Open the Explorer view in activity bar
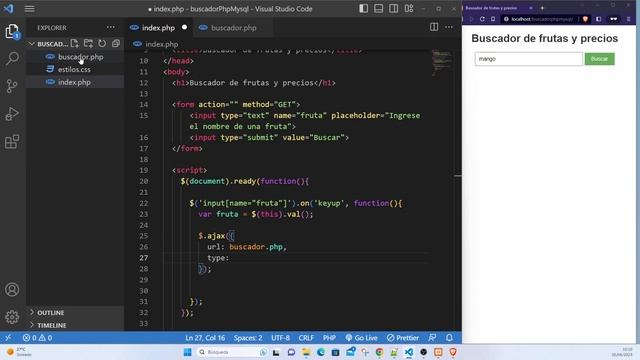Viewport: 640px width, 360px height. [x=12, y=31]
